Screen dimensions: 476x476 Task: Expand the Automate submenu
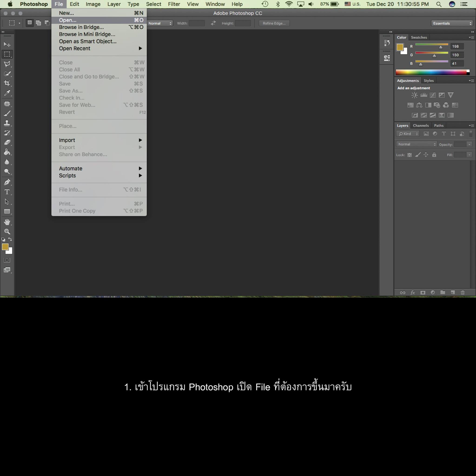(99, 169)
